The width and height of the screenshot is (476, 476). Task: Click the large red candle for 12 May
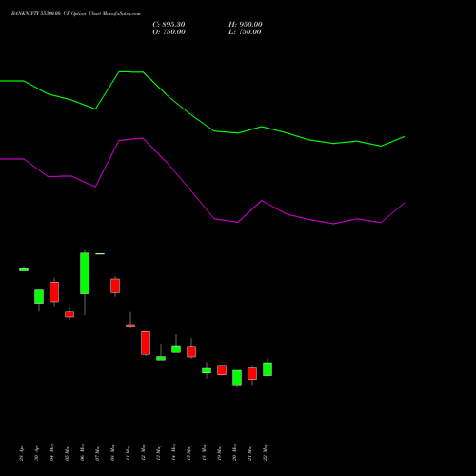[146, 343]
